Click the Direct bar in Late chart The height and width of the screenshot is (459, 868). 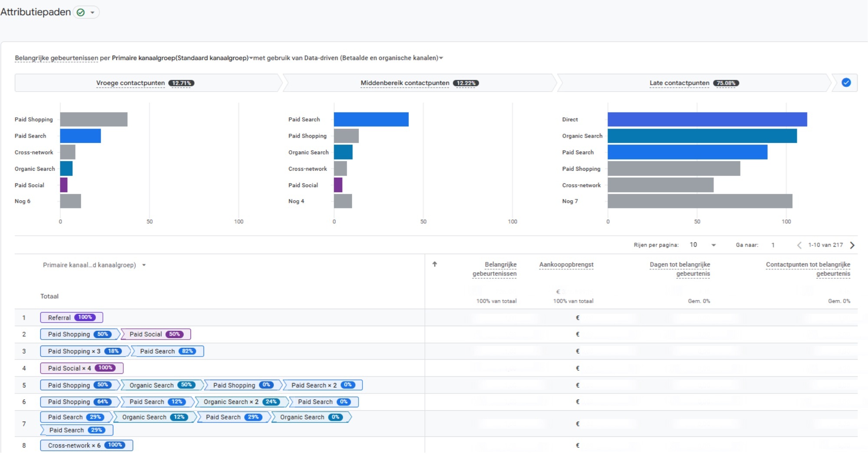(707, 119)
